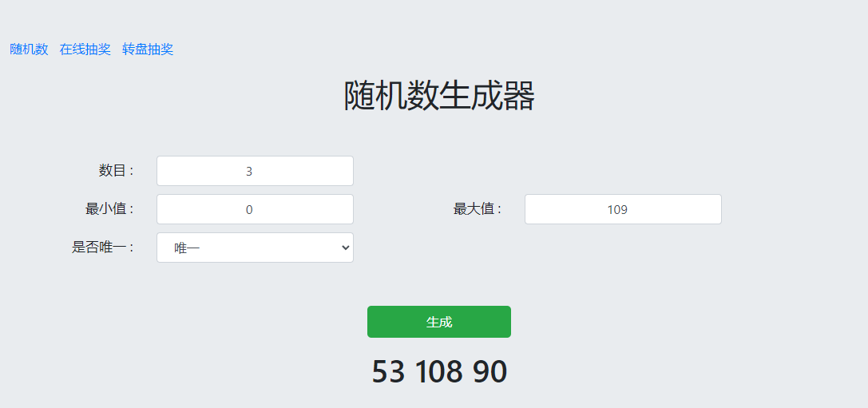Image resolution: width=868 pixels, height=408 pixels.
Task: Go to the 在线抽奖 page link
Action: (x=85, y=50)
